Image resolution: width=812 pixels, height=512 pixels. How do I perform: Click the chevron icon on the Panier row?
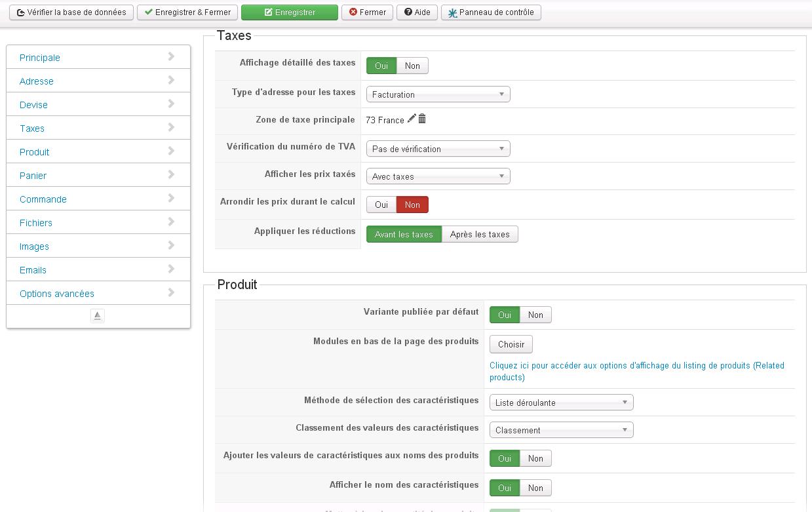(171, 175)
